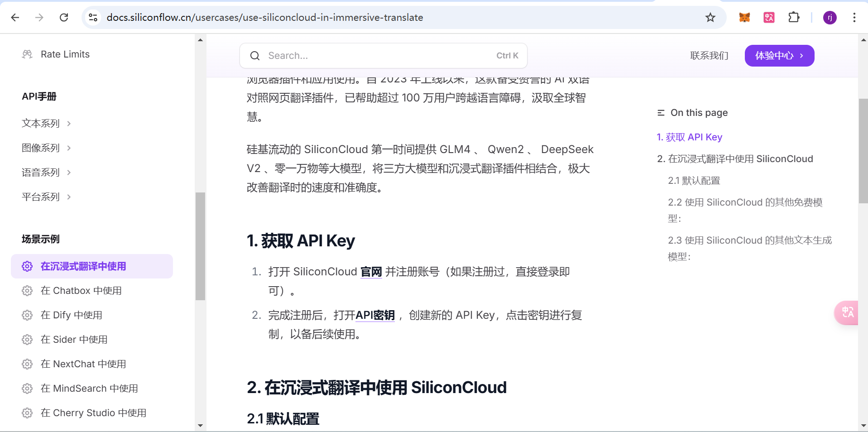The height and width of the screenshot is (432, 868).
Task: Click the sidebar vertical scrollbar thumb
Action: coord(200,246)
